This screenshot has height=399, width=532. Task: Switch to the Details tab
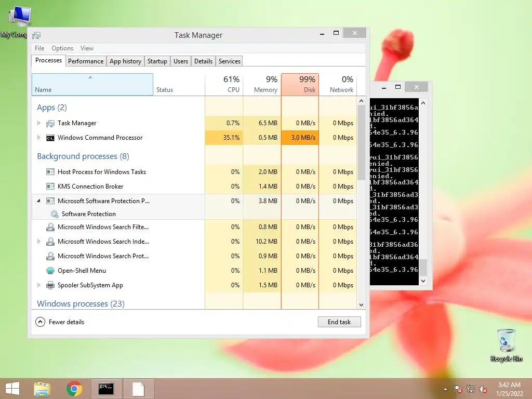203,61
